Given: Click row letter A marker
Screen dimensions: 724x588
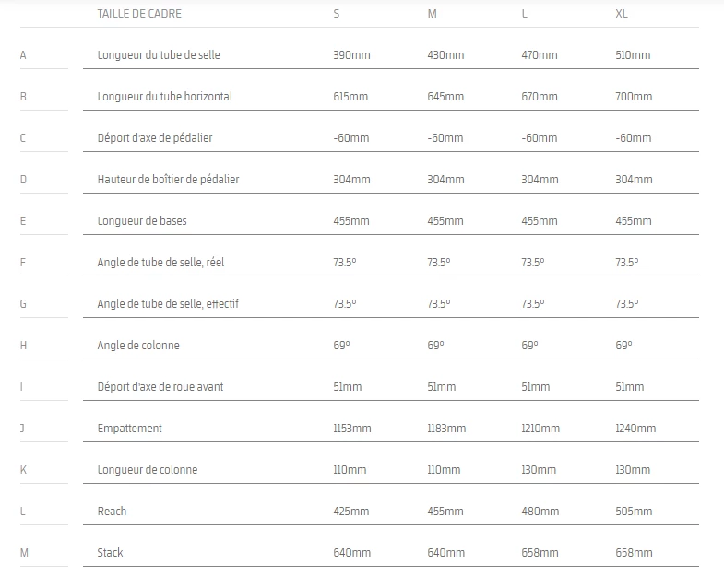Looking at the screenshot, I should tap(23, 55).
